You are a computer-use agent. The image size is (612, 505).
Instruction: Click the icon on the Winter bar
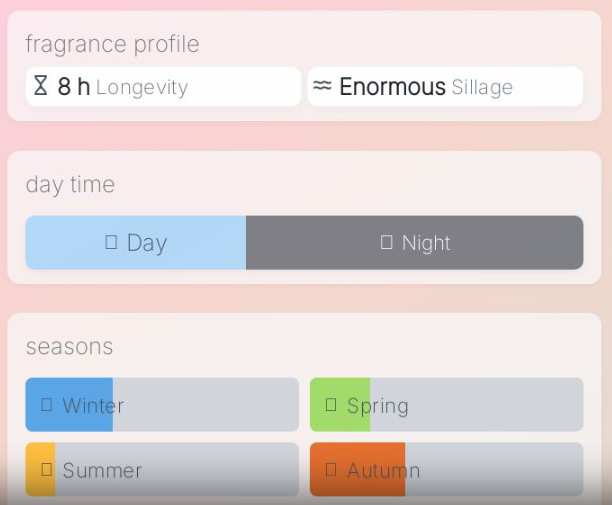click(47, 404)
